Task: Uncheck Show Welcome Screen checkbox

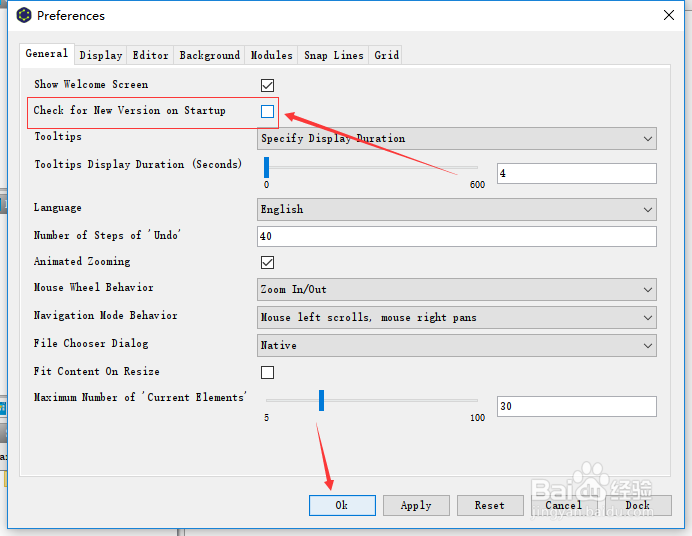Action: [267, 85]
